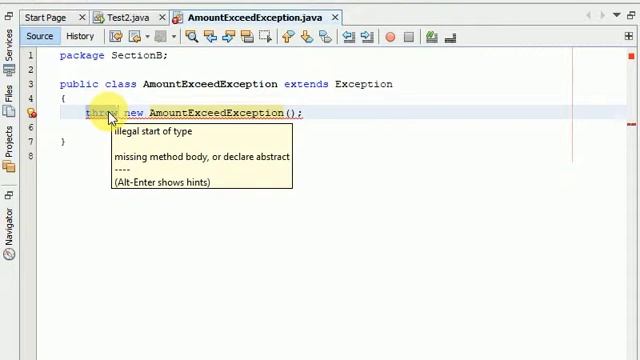Maximize the editor window icon

pyautogui.click(x=631, y=16)
